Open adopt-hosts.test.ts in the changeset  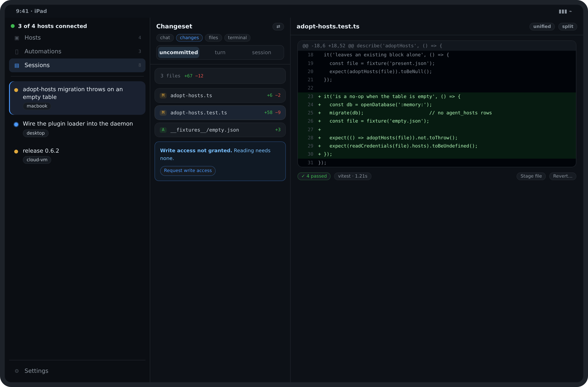coord(220,113)
